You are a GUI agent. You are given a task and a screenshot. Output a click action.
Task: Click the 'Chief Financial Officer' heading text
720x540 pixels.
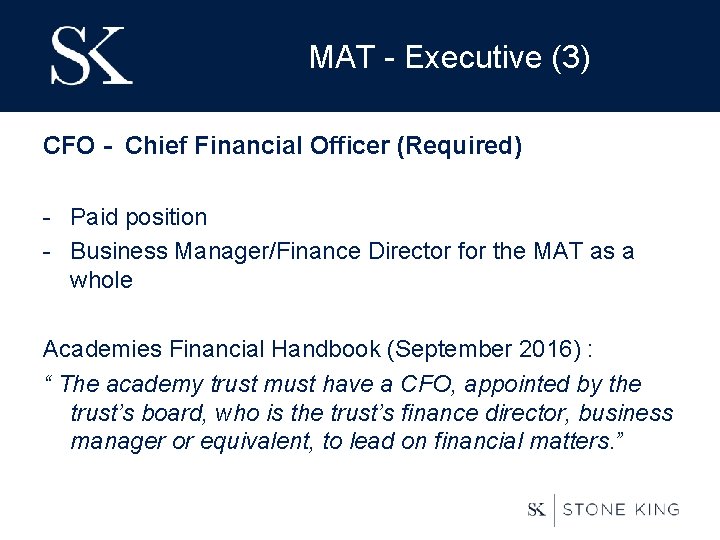click(x=258, y=146)
